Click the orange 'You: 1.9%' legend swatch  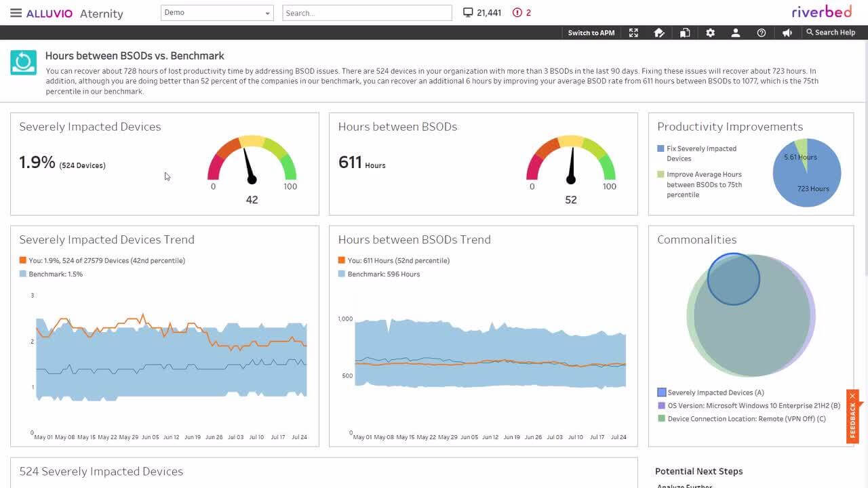(23, 260)
